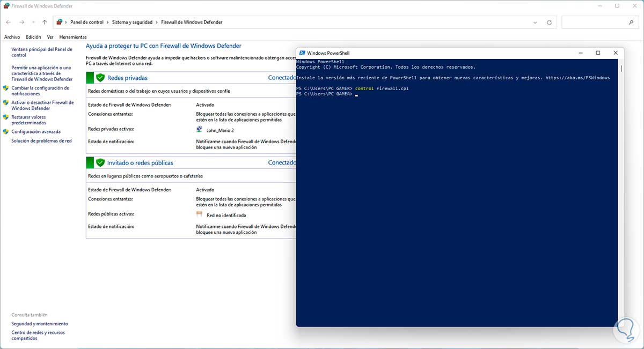Click network icon next to 'John_Mario 2'
This screenshot has height=349, width=644.
click(200, 130)
